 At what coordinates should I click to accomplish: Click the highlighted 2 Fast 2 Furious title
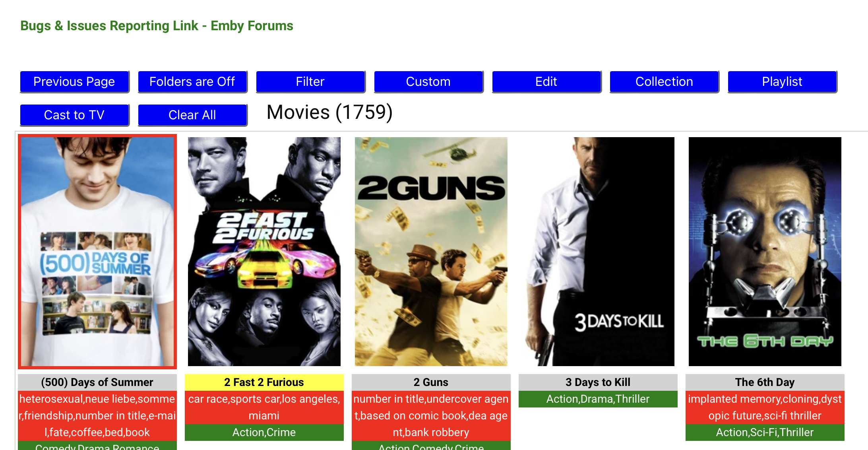point(264,382)
